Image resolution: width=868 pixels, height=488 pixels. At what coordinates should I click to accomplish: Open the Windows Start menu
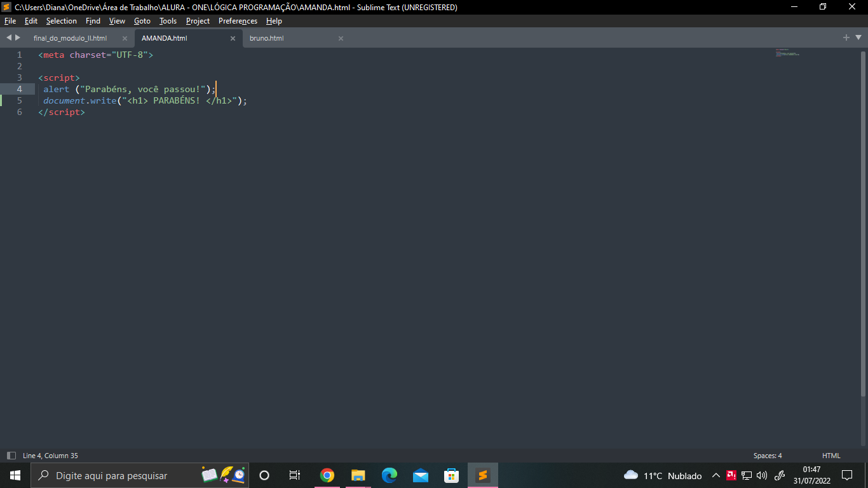coord(15,475)
